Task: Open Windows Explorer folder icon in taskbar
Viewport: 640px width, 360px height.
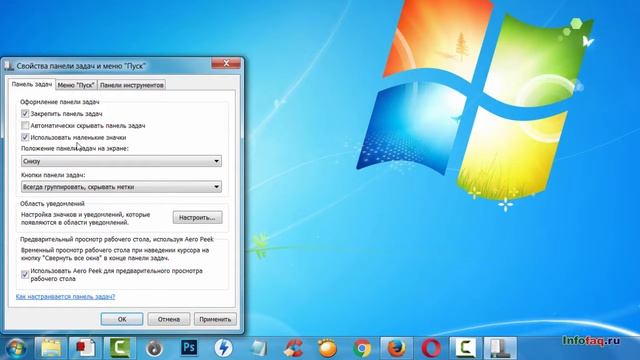Action: coord(51,349)
